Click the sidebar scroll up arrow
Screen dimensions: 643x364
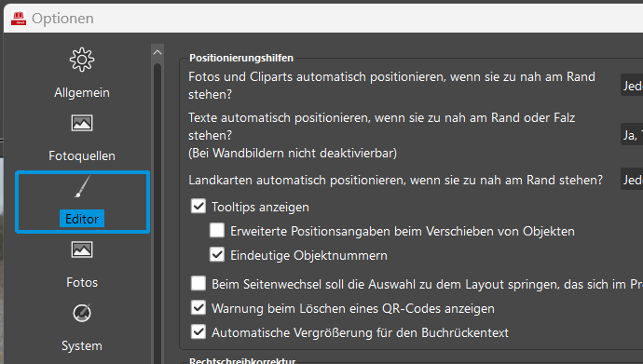point(157,52)
